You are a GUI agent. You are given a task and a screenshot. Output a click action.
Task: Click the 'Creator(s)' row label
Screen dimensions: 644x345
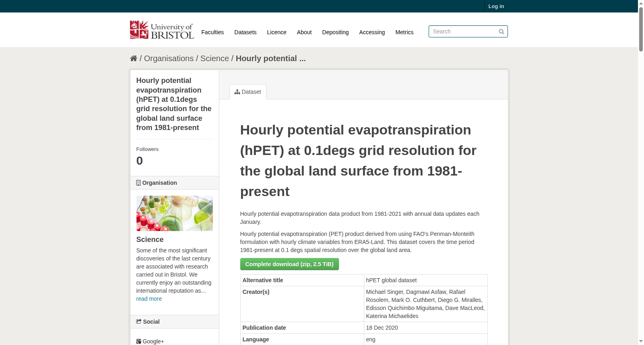[x=256, y=292]
